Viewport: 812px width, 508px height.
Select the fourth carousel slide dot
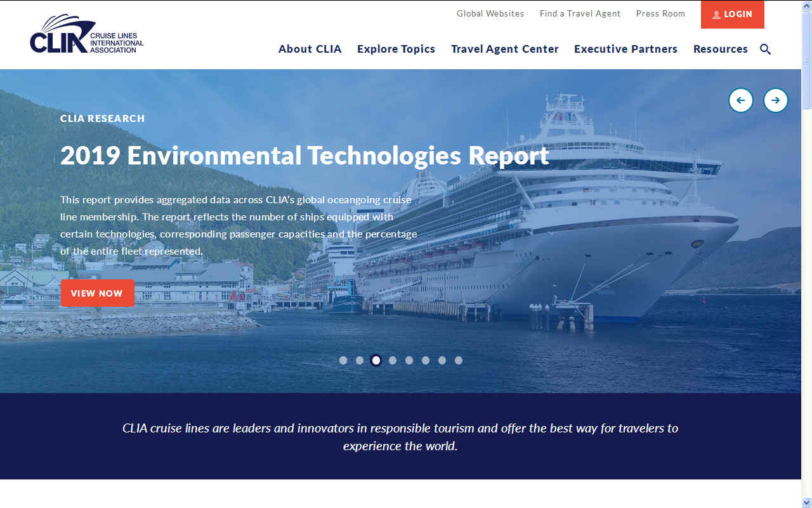pyautogui.click(x=393, y=360)
